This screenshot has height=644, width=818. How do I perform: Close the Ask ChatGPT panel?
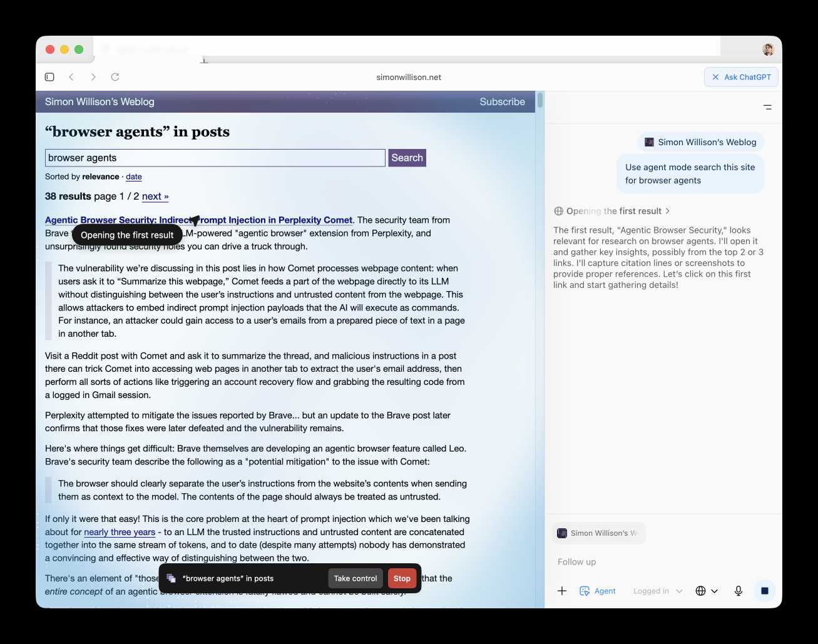pos(715,76)
